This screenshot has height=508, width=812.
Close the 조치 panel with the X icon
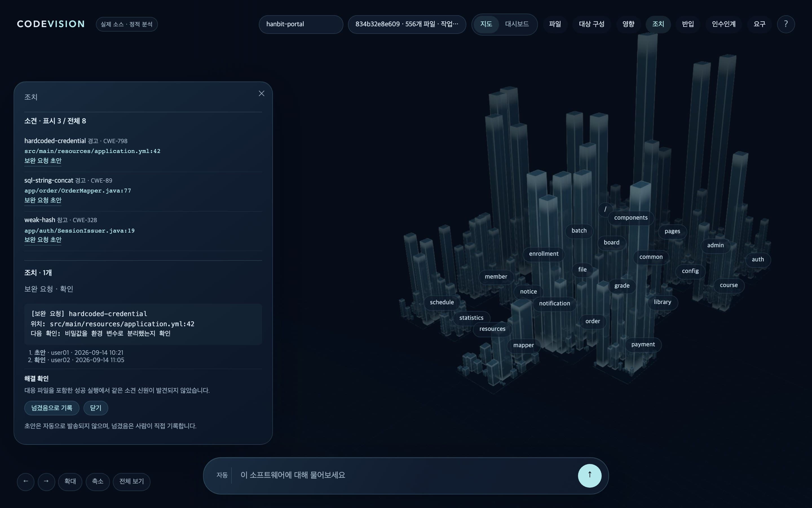[x=261, y=93]
